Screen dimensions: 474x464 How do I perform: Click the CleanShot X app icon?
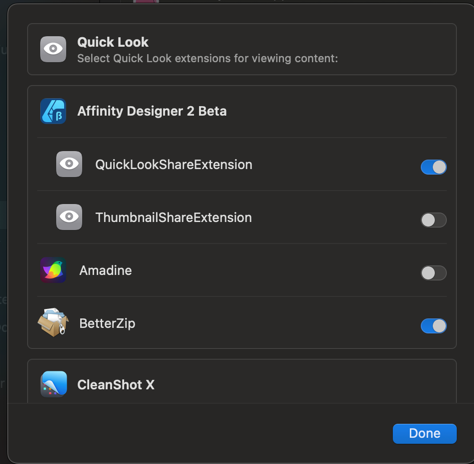53,384
